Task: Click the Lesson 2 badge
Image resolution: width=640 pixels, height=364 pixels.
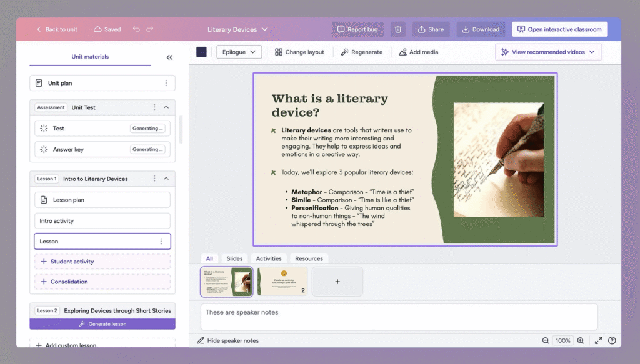Action: (47, 310)
